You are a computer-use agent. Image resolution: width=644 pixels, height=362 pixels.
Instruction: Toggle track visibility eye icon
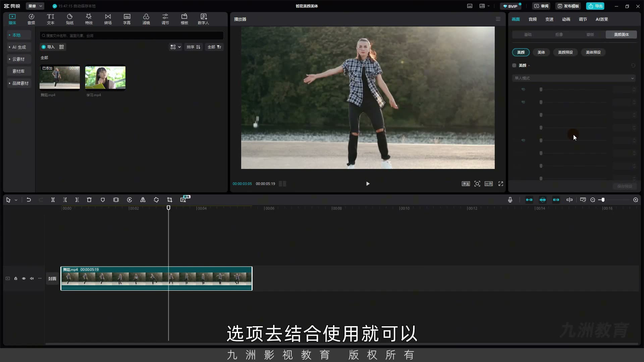[x=24, y=279]
